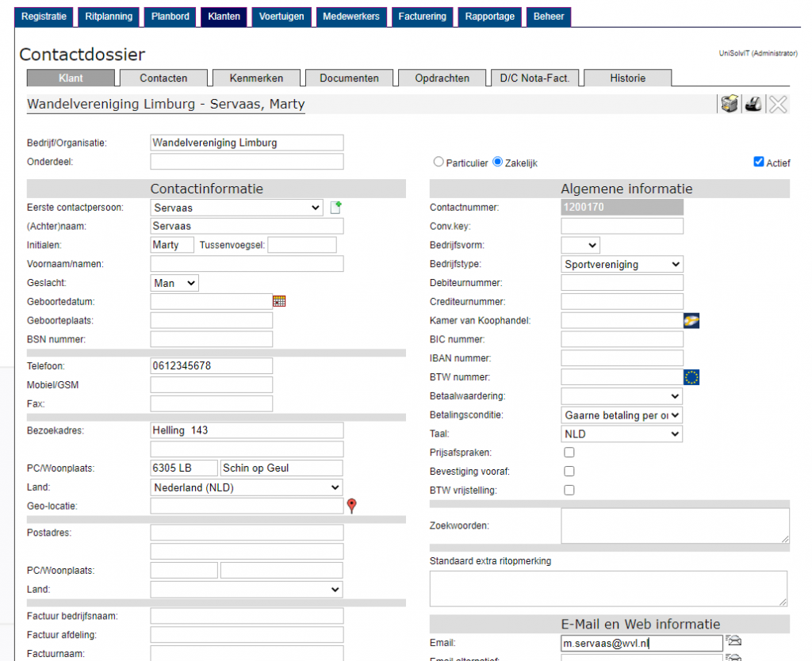Enable the BTW vrijstelling checkbox

click(x=569, y=490)
